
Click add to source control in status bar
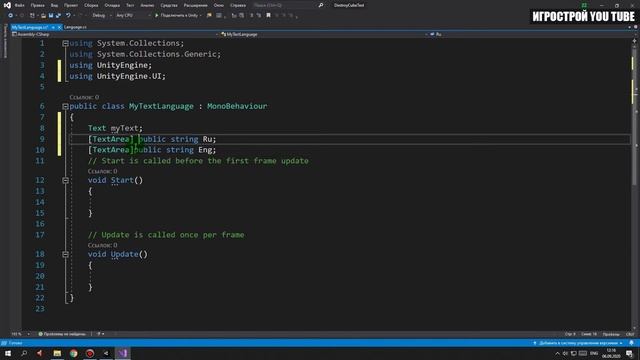pyautogui.click(x=578, y=343)
